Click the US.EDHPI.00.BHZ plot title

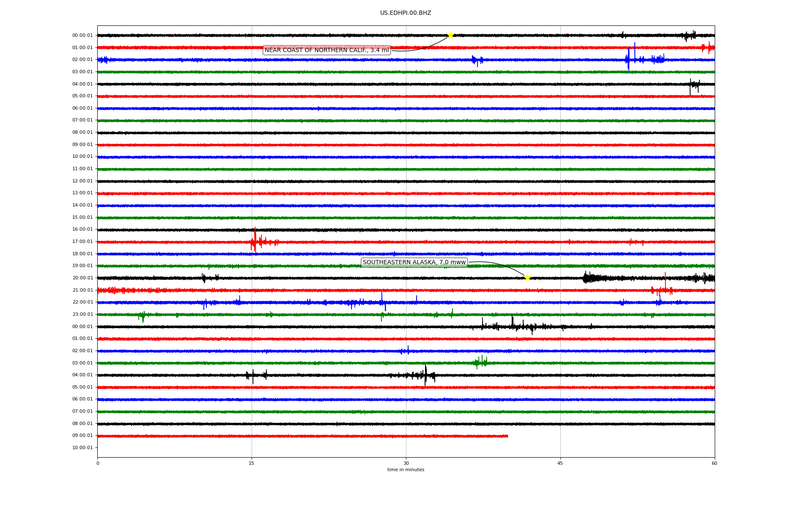[x=406, y=13]
